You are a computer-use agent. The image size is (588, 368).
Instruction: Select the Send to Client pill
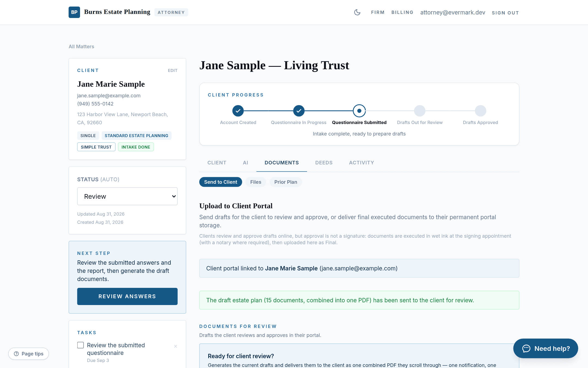(220, 182)
